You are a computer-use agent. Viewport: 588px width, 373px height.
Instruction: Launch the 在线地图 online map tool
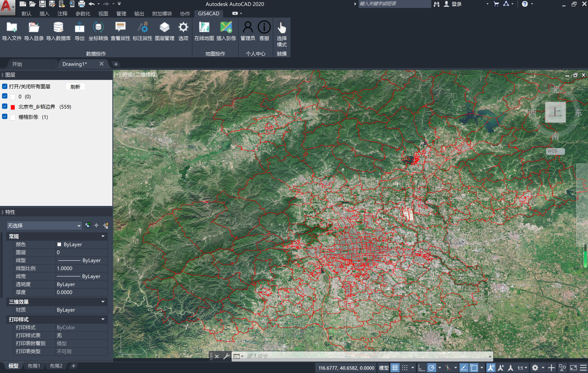click(x=204, y=31)
